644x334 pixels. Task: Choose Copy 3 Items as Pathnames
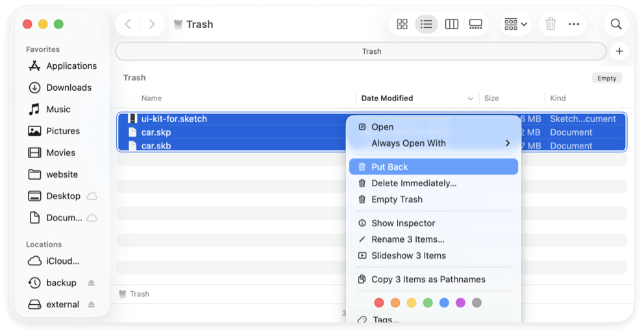coord(433,280)
